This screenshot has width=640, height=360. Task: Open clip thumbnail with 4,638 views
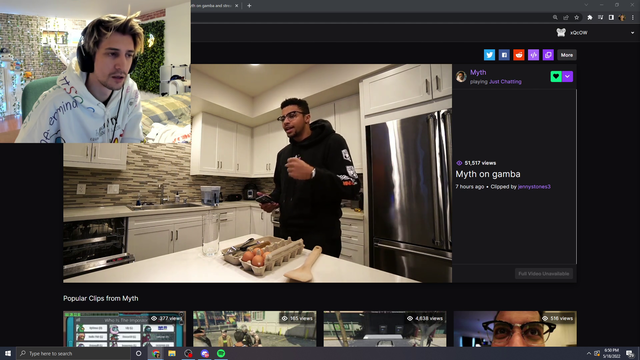coord(384,329)
